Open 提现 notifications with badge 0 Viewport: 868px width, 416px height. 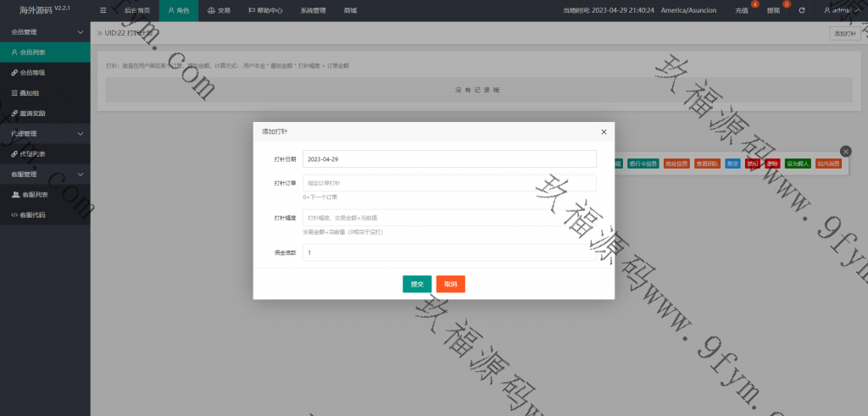click(x=774, y=11)
